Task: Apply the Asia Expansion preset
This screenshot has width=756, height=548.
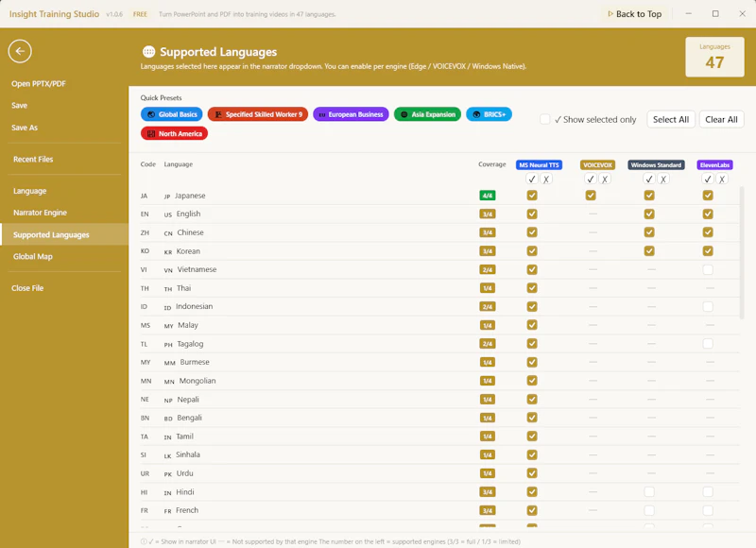Action: click(428, 114)
